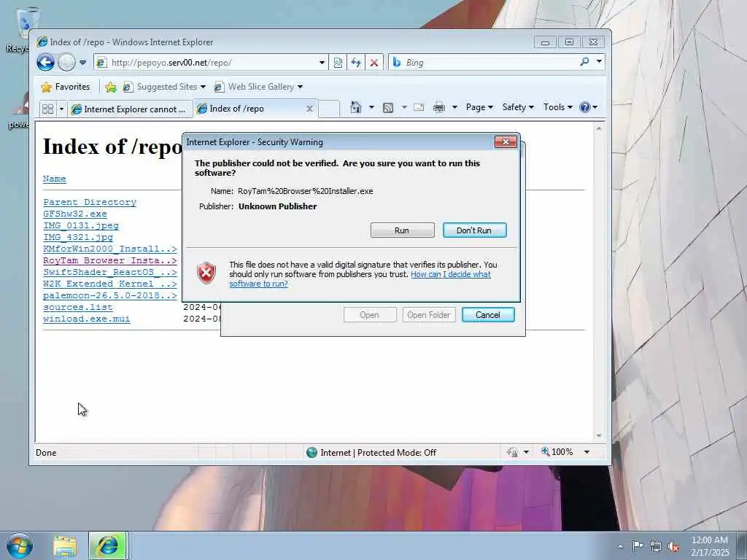Open the winload.exe.mui link
The image size is (747, 560).
point(86,319)
